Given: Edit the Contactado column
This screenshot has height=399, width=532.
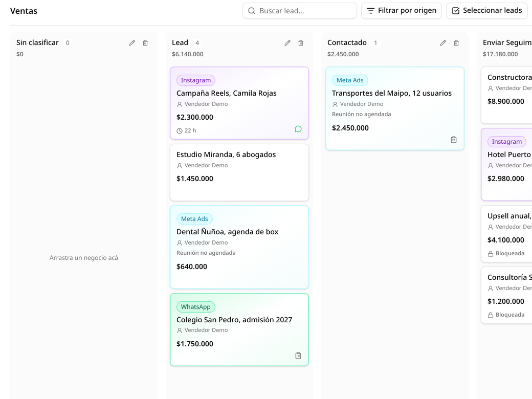Looking at the screenshot, I should (x=443, y=43).
